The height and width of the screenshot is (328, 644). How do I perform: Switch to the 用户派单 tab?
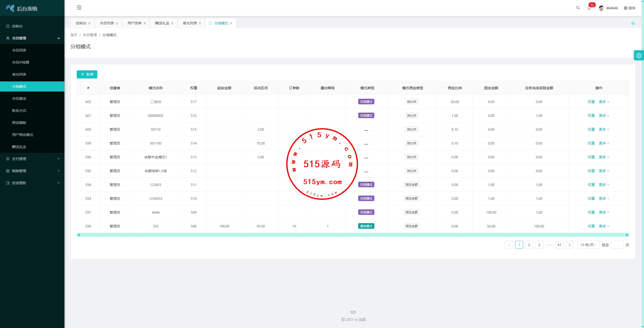point(135,23)
